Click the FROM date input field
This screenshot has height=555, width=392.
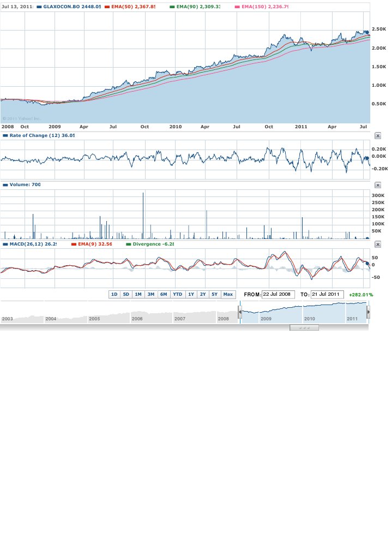point(278,295)
